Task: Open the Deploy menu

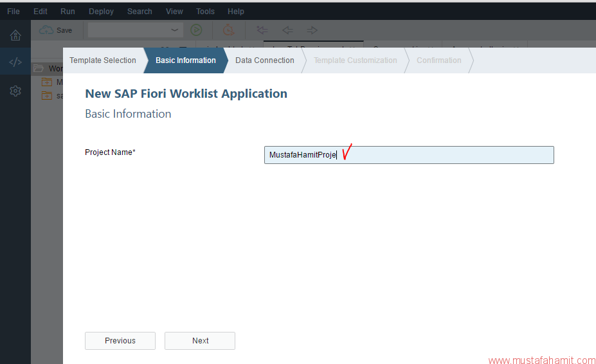Action: 101,12
